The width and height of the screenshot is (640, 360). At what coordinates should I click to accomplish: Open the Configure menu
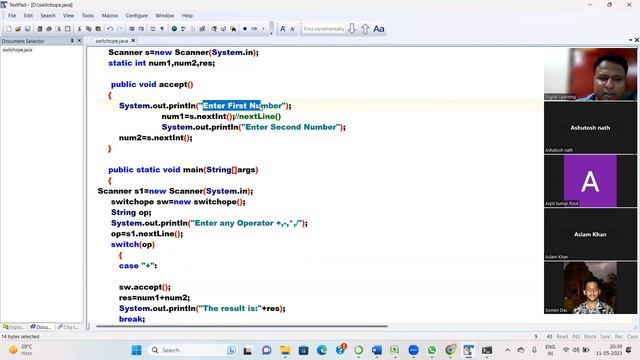(137, 16)
